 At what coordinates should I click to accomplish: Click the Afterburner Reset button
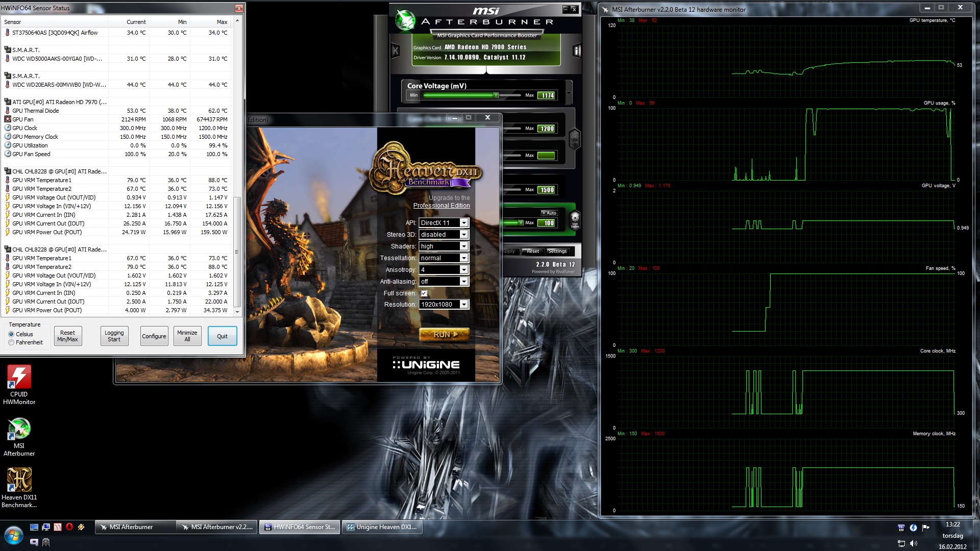tap(532, 251)
